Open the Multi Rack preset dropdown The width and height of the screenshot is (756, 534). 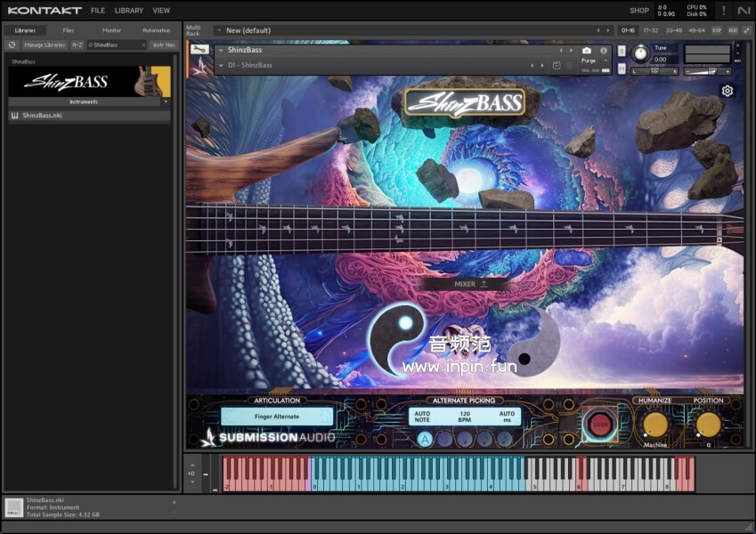(219, 30)
